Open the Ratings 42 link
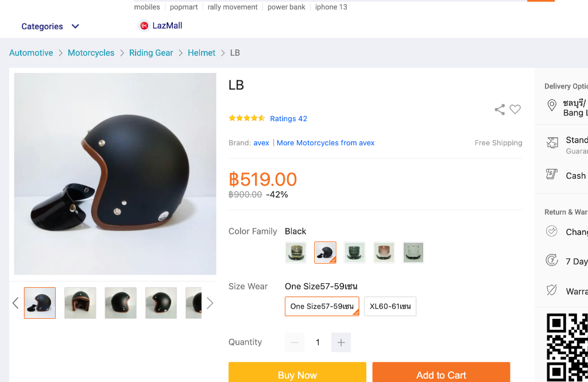The width and height of the screenshot is (588, 382). (x=288, y=119)
